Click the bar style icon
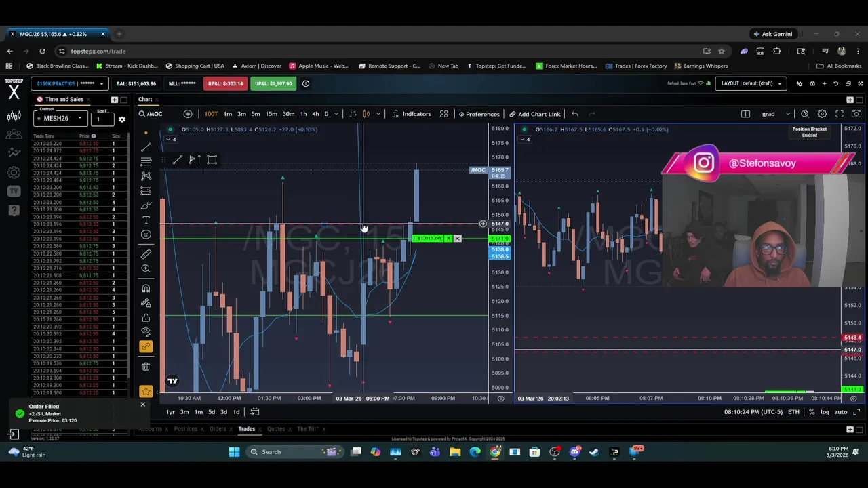This screenshot has height=488, width=868. (353, 114)
